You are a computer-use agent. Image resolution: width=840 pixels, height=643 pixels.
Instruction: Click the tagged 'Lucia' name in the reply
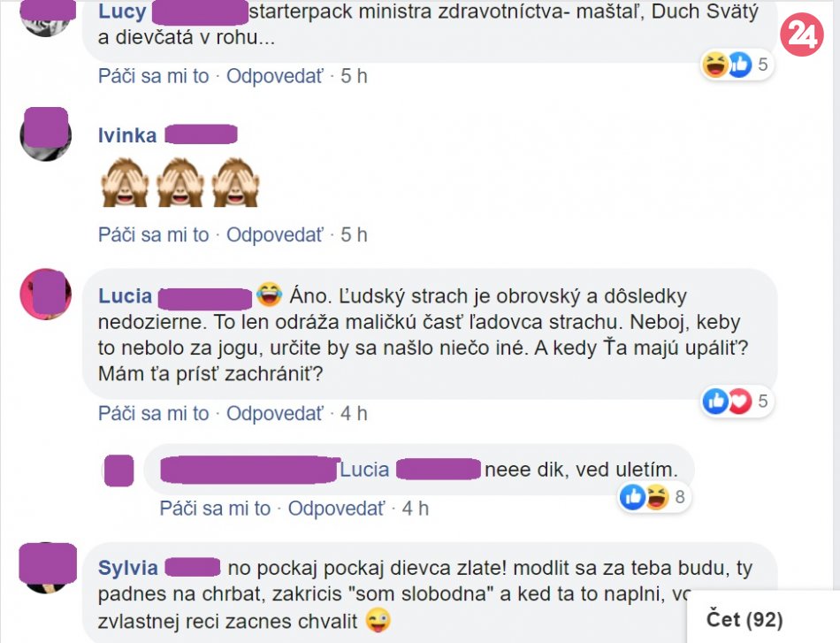(x=365, y=470)
